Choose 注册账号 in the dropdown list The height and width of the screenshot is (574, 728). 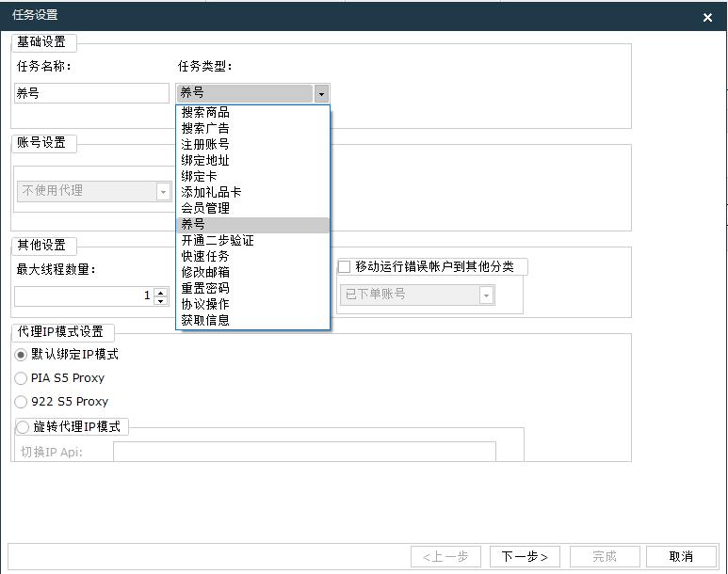click(x=252, y=144)
